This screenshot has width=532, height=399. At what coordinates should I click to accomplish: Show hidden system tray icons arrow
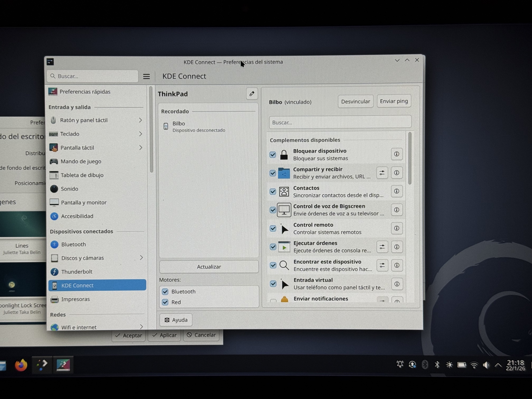pyautogui.click(x=498, y=365)
